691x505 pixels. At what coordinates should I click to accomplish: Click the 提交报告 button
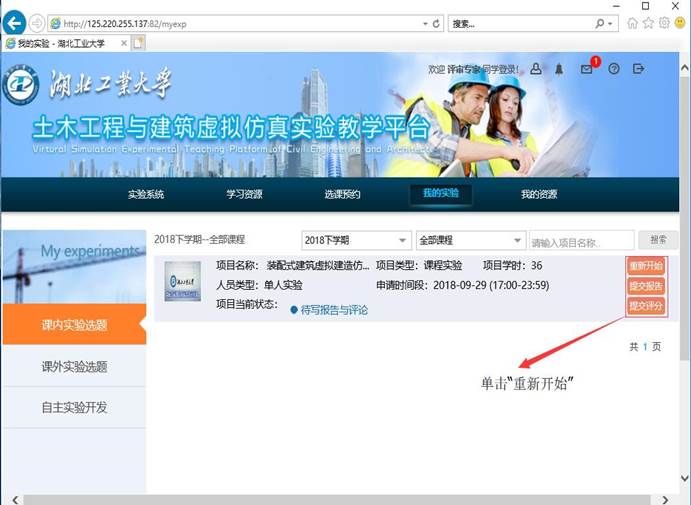[646, 286]
